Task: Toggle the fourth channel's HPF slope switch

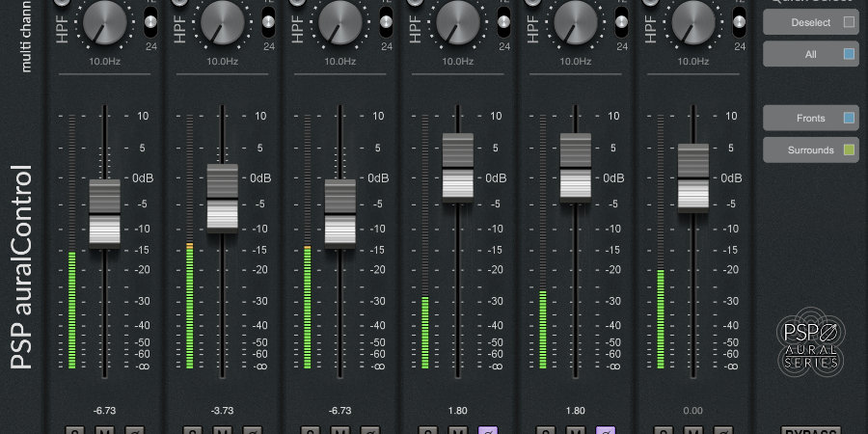Action: [x=503, y=22]
